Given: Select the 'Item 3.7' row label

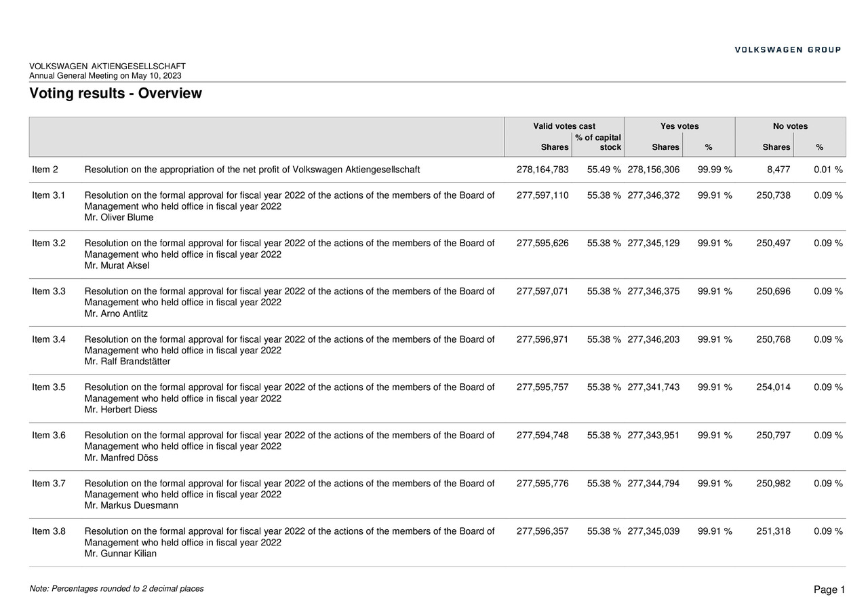Looking at the screenshot, I should point(49,484).
